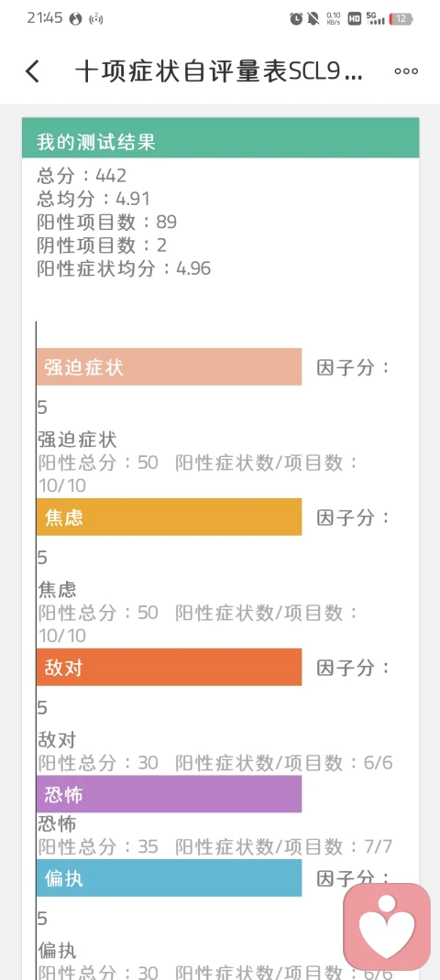Tap the page title 十项症状自评量表SCL9
Image resolution: width=440 pixels, height=980 pixels.
(218, 71)
